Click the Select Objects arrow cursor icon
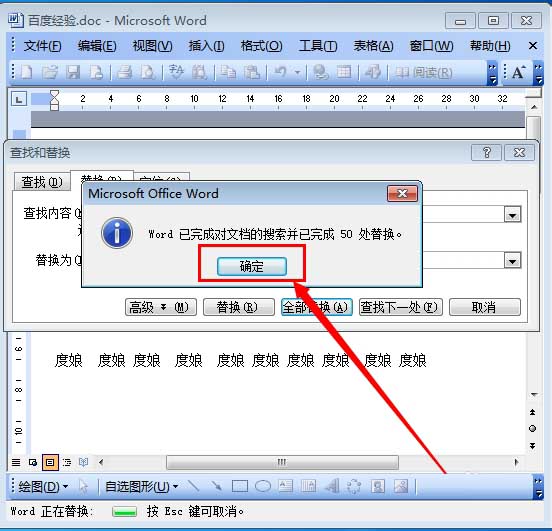The height and width of the screenshot is (531, 552). [83, 487]
